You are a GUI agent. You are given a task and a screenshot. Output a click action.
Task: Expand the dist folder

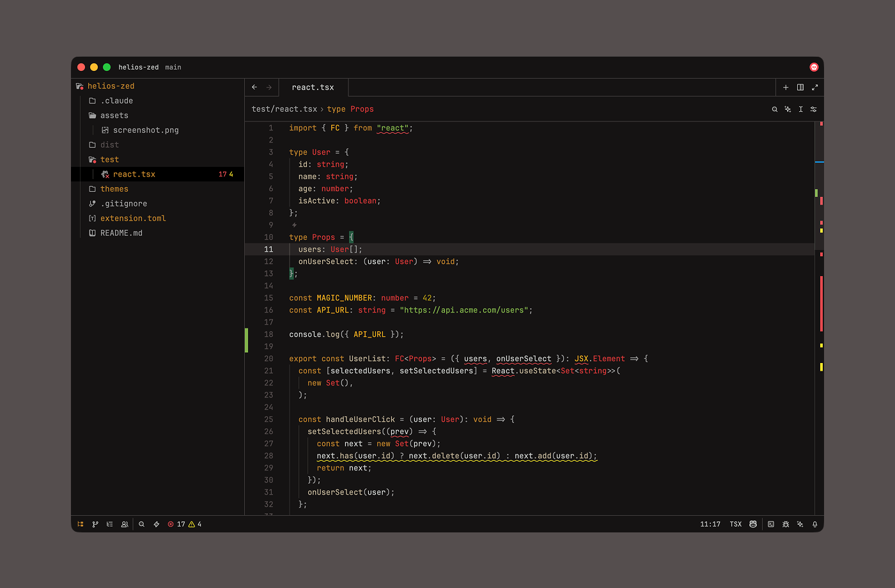157,145
